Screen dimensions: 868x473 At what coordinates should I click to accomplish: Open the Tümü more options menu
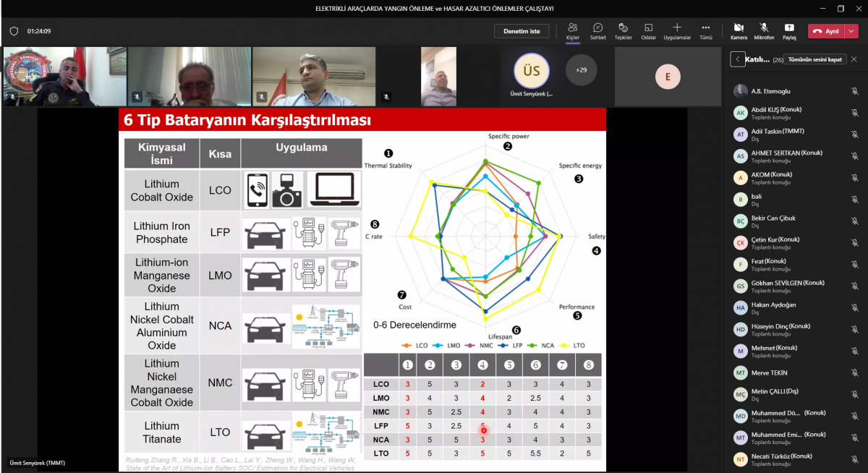705,31
